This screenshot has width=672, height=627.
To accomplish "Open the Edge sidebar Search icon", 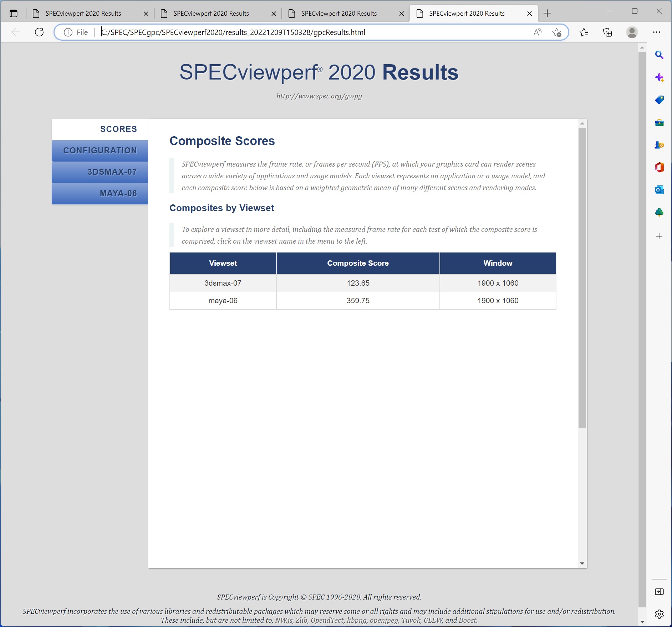I will [x=659, y=55].
